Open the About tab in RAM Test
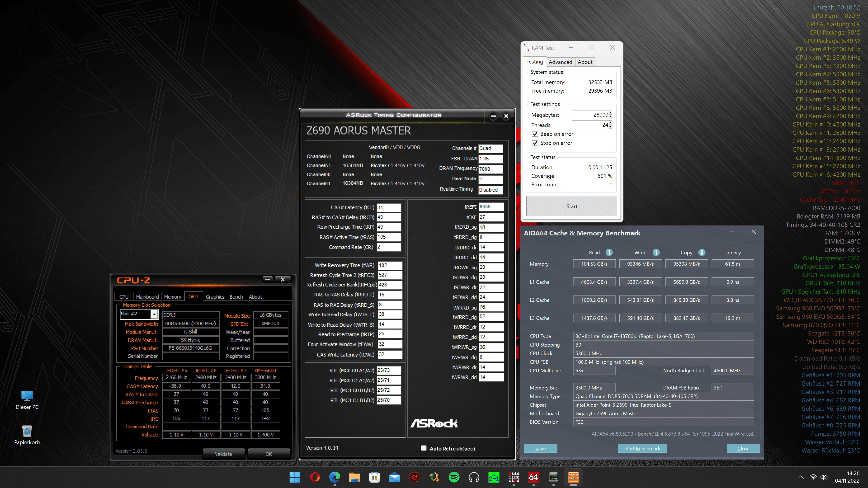Image resolution: width=868 pixels, height=488 pixels. coord(585,62)
